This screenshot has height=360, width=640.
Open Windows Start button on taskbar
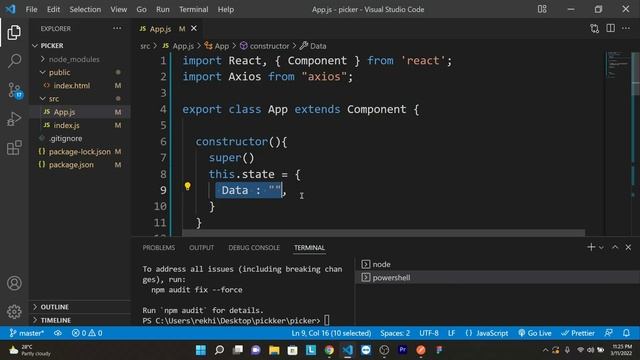201,350
